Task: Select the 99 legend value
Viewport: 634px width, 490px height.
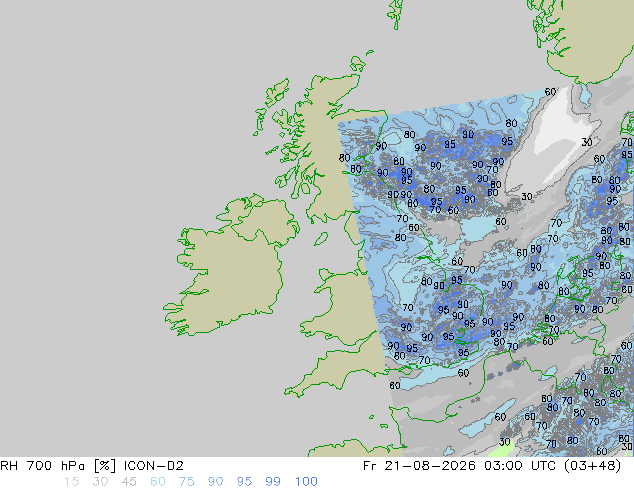Action: (x=273, y=482)
